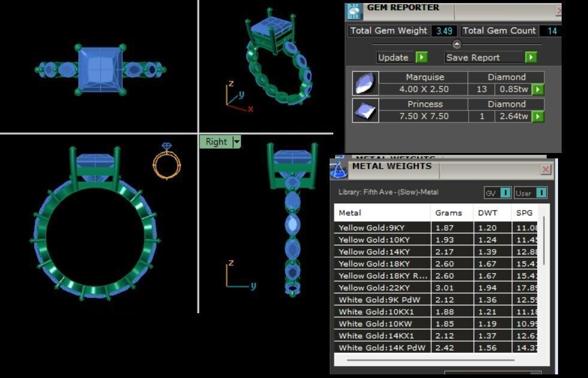Viewport: 588px width, 378px height.
Task: Click the Total Gem Count value field
Action: [551, 31]
